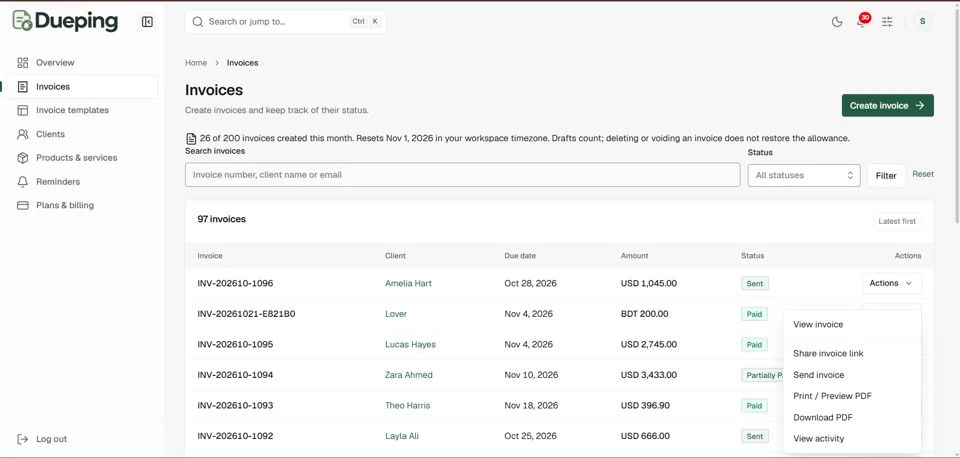Click the Clients people icon
This screenshot has height=458, width=960.
(23, 134)
